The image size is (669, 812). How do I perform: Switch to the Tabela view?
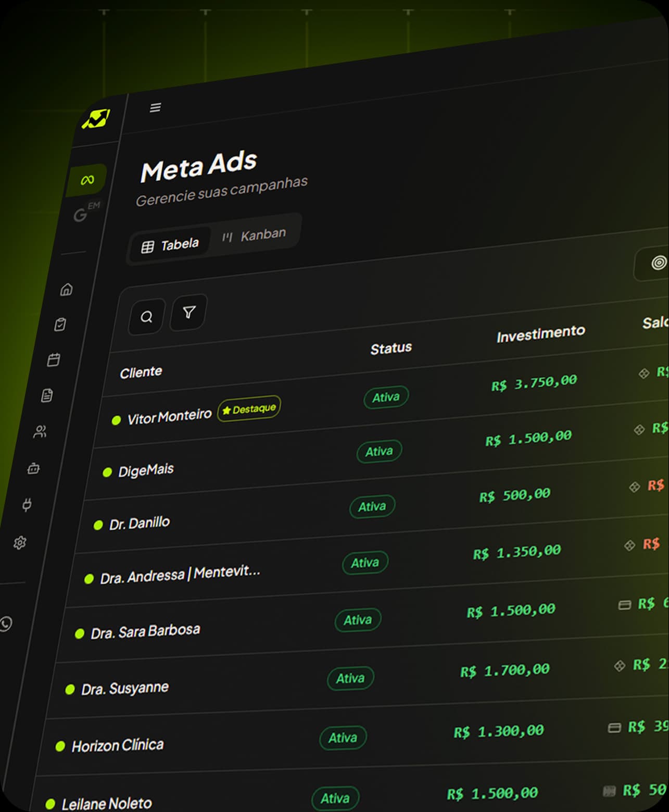170,245
